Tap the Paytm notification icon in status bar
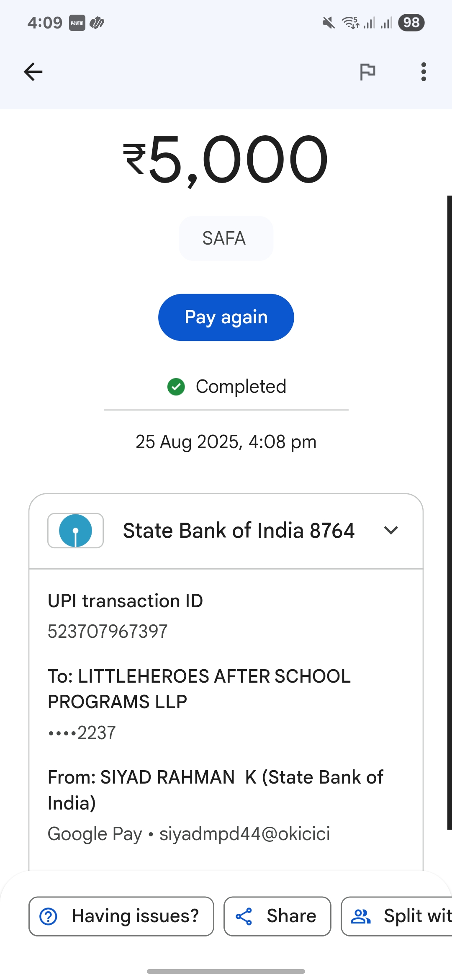This screenshot has width=452, height=980. [77, 23]
